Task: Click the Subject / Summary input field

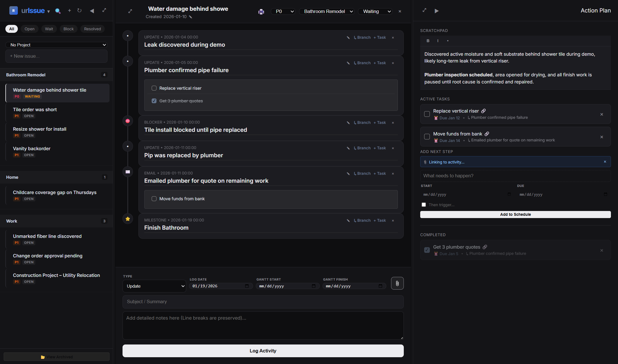Action: coord(263,302)
